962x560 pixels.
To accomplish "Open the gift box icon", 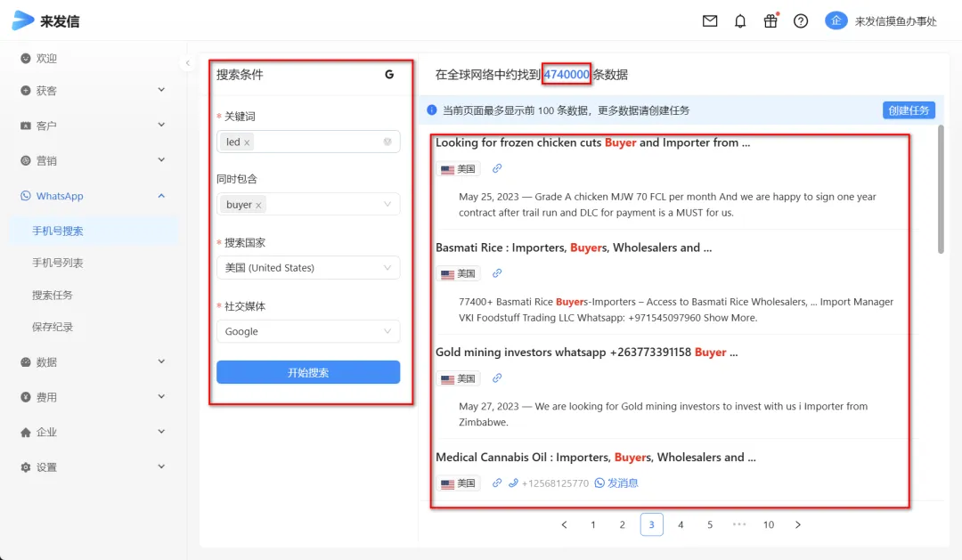I will 770,21.
